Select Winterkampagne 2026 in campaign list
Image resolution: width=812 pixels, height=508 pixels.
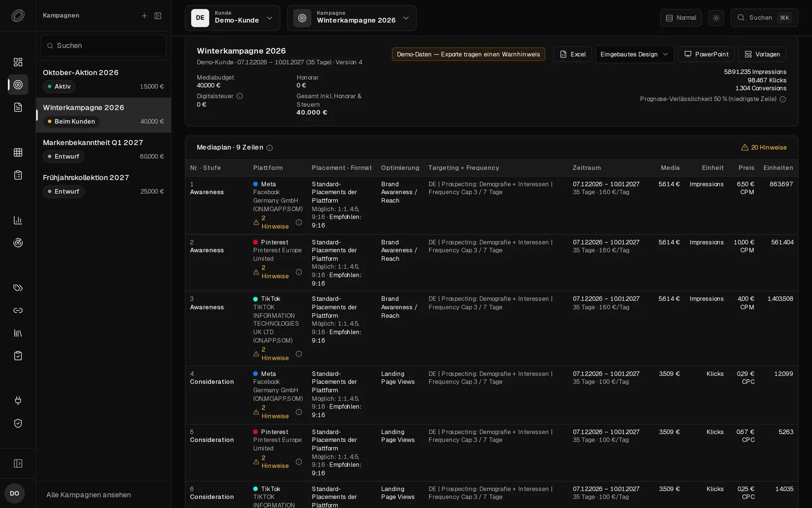(x=104, y=115)
